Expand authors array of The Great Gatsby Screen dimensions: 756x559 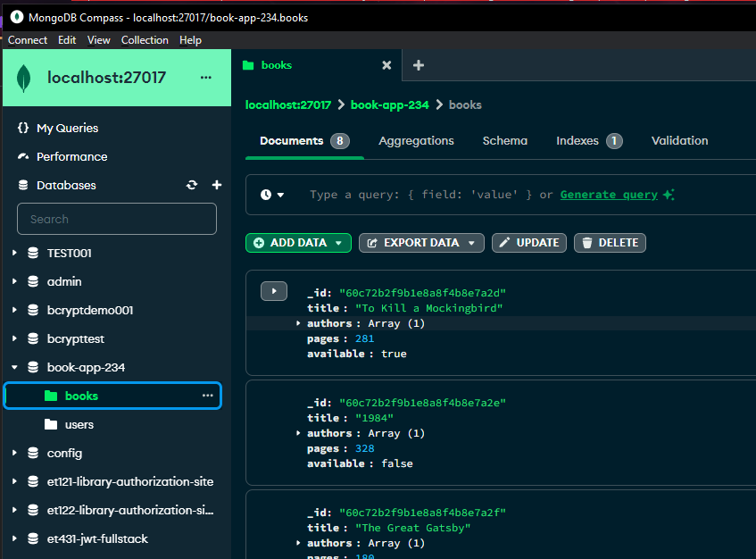(x=298, y=543)
